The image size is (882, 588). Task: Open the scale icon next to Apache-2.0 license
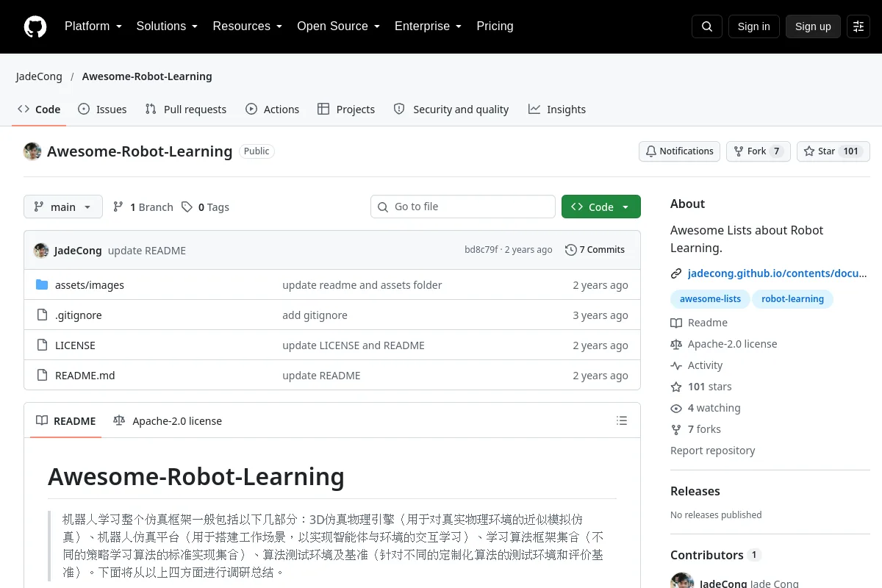[676, 344]
